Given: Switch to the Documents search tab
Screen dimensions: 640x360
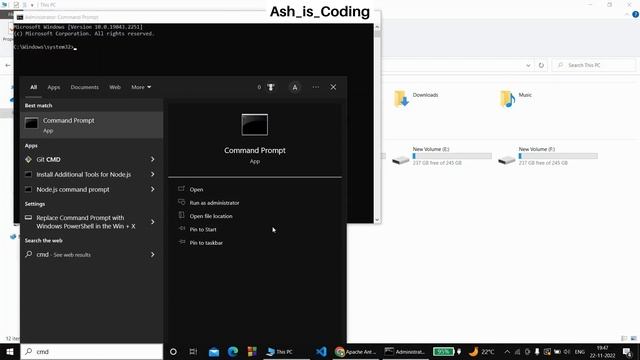Looking at the screenshot, I should (84, 87).
